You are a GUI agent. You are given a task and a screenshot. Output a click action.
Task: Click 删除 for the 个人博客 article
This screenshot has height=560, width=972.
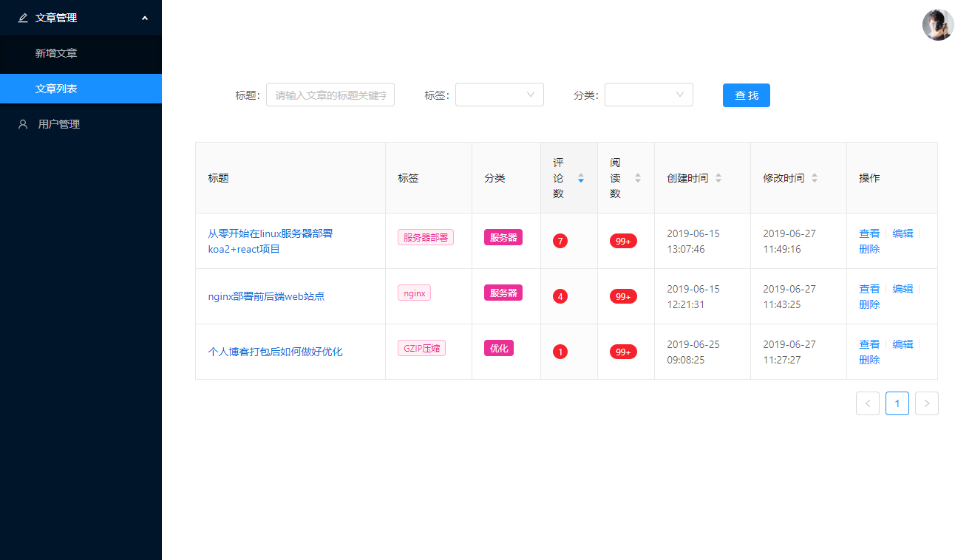[x=869, y=360]
